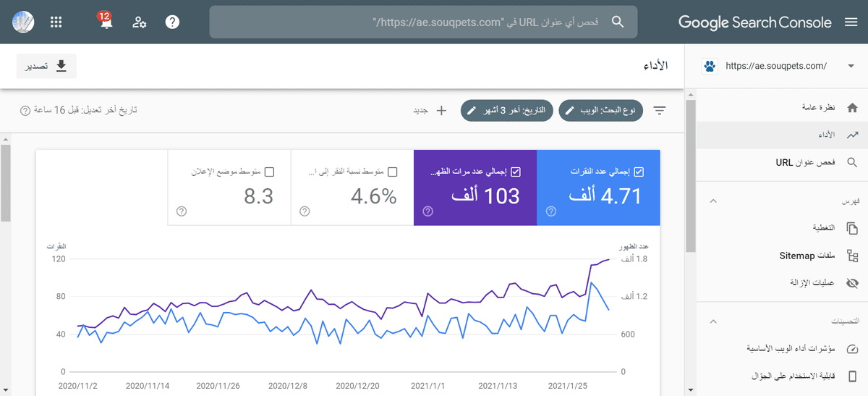Click the 103 ألف impressions value
Image resolution: width=868 pixels, height=396 pixels.
pyautogui.click(x=486, y=195)
